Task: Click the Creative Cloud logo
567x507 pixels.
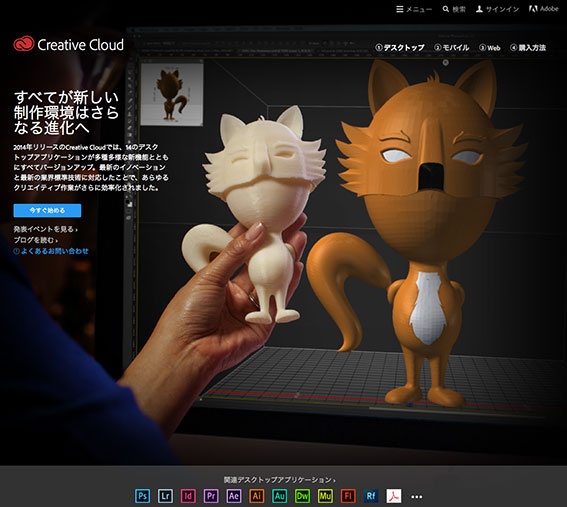Action: pos(69,44)
